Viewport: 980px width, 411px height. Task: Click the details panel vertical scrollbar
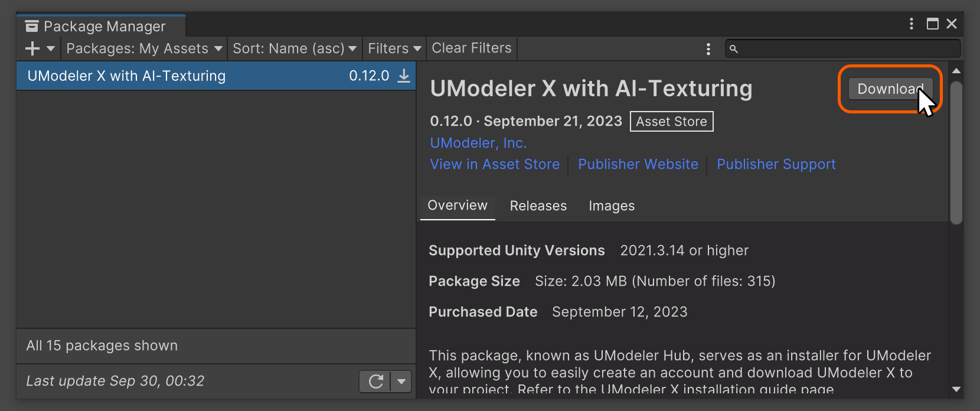point(956,154)
